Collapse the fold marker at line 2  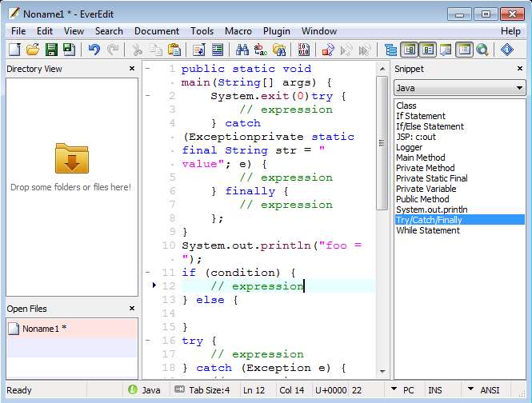[x=148, y=96]
